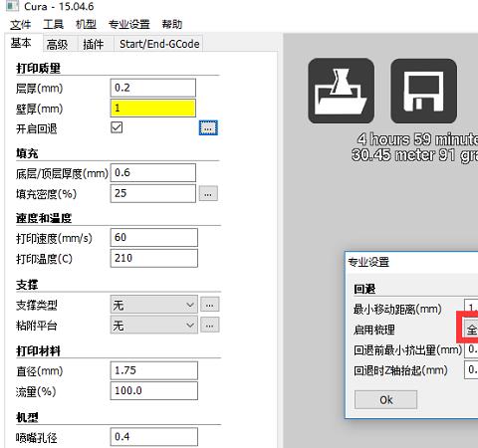Select the 插件 tab
This screenshot has width=478, height=448.
click(94, 44)
